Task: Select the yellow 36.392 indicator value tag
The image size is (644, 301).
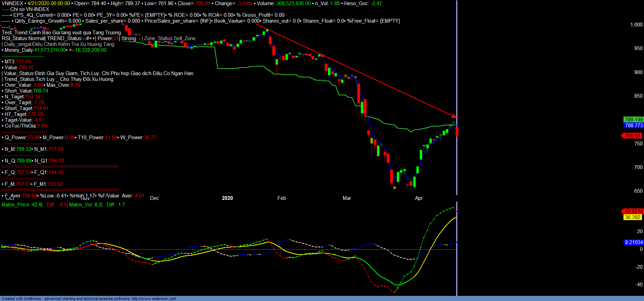Action: pos(632,217)
